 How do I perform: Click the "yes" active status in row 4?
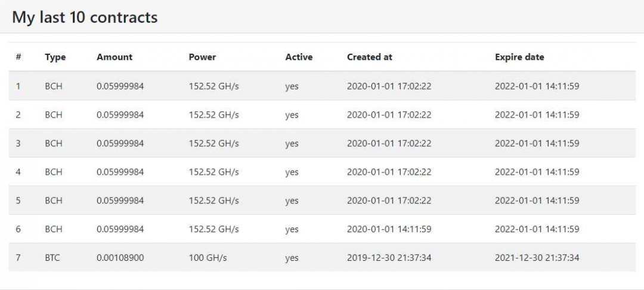(x=292, y=172)
